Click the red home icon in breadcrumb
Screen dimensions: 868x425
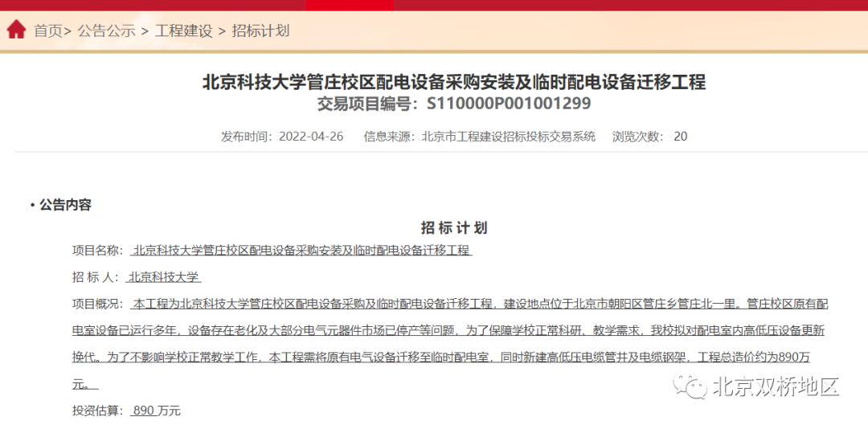tap(17, 30)
